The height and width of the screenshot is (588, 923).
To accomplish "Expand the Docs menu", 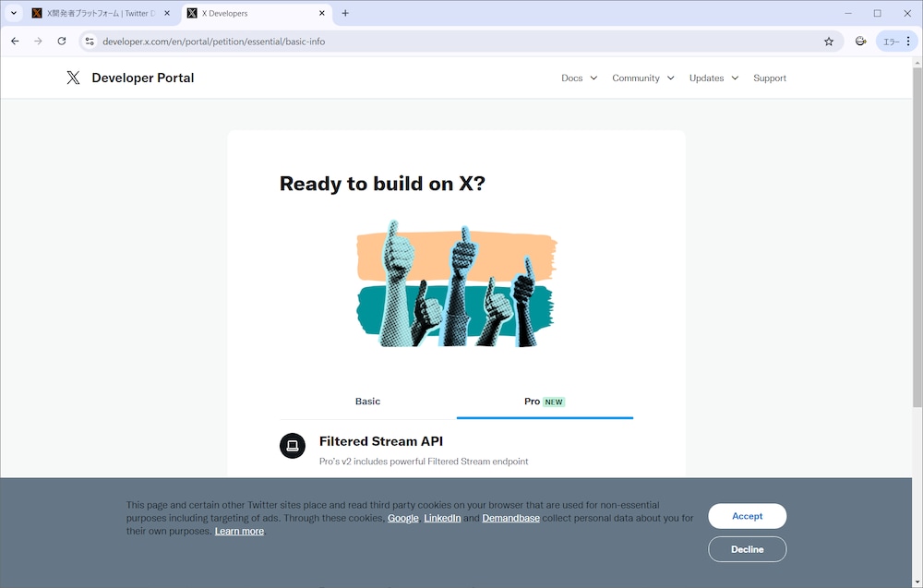I will [580, 78].
